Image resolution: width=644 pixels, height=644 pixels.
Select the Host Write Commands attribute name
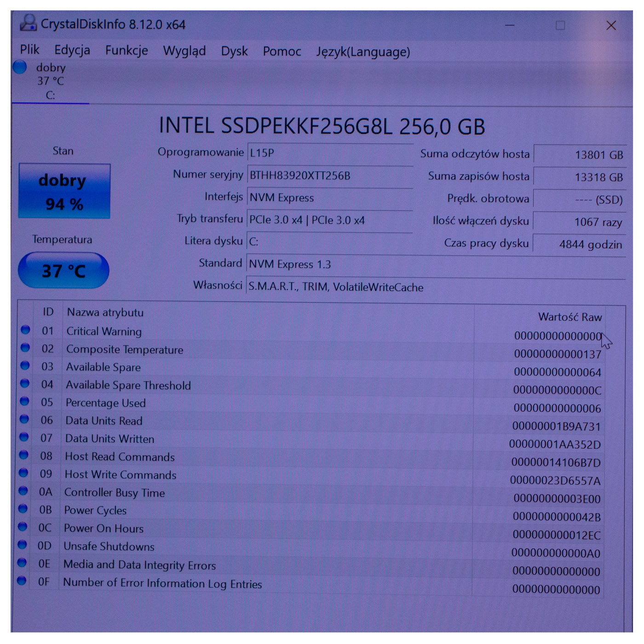click(x=121, y=474)
